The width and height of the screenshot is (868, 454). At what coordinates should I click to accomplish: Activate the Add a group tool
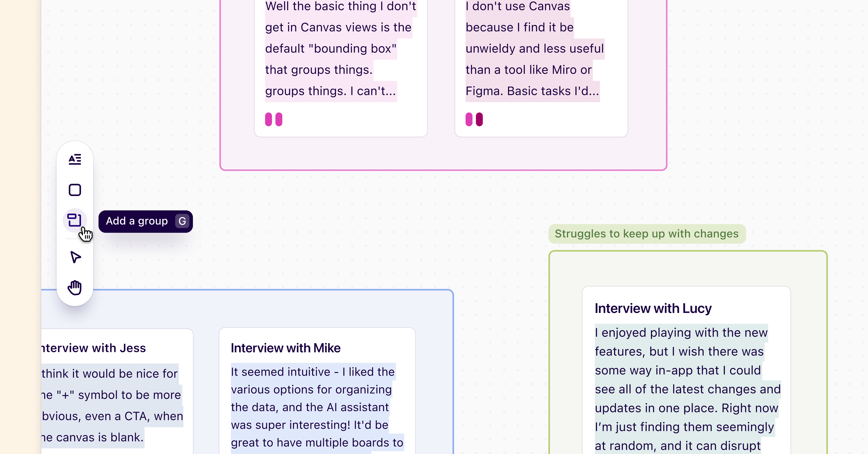coord(75,220)
